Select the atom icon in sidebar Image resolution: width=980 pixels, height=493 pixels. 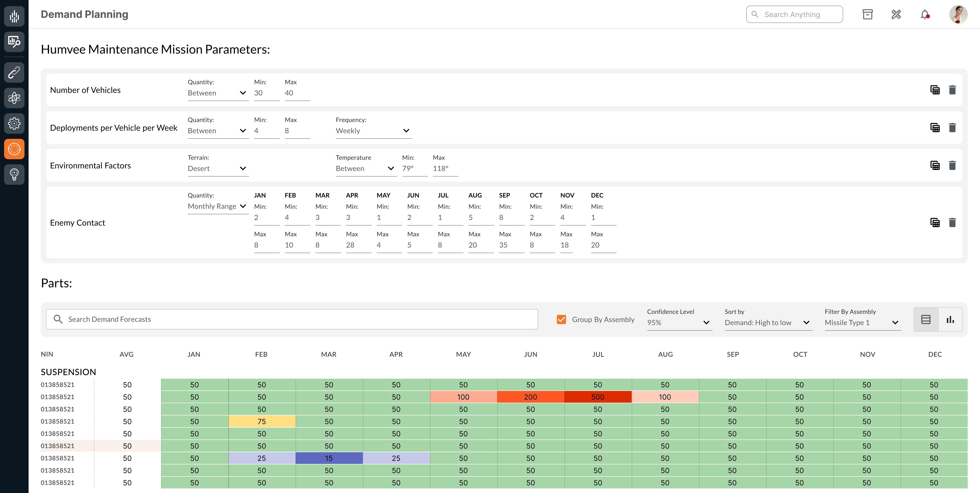point(14,98)
